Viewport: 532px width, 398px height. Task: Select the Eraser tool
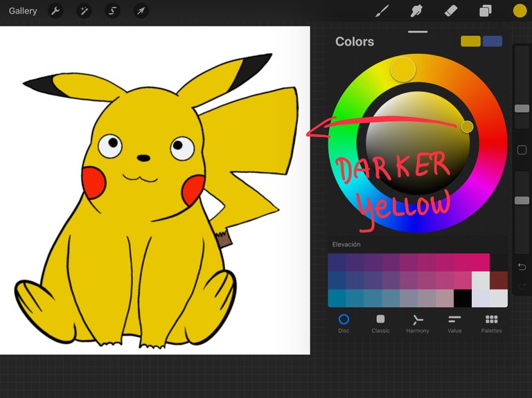(x=451, y=11)
